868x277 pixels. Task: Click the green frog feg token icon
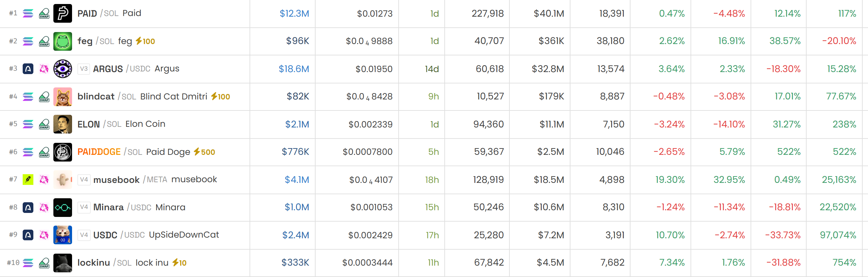63,41
